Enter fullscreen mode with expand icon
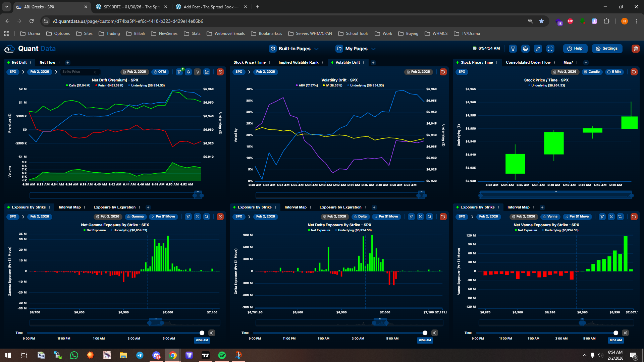Image resolution: width=644 pixels, height=362 pixels. 550,49
